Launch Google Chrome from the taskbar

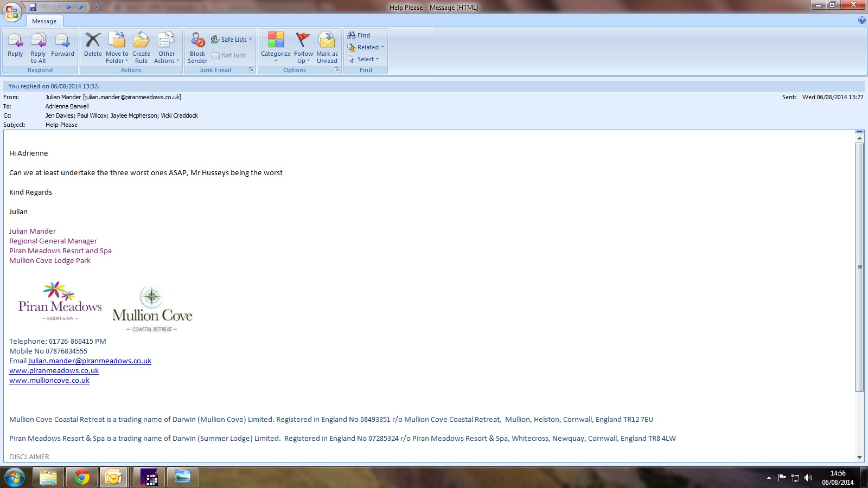pos(82,478)
